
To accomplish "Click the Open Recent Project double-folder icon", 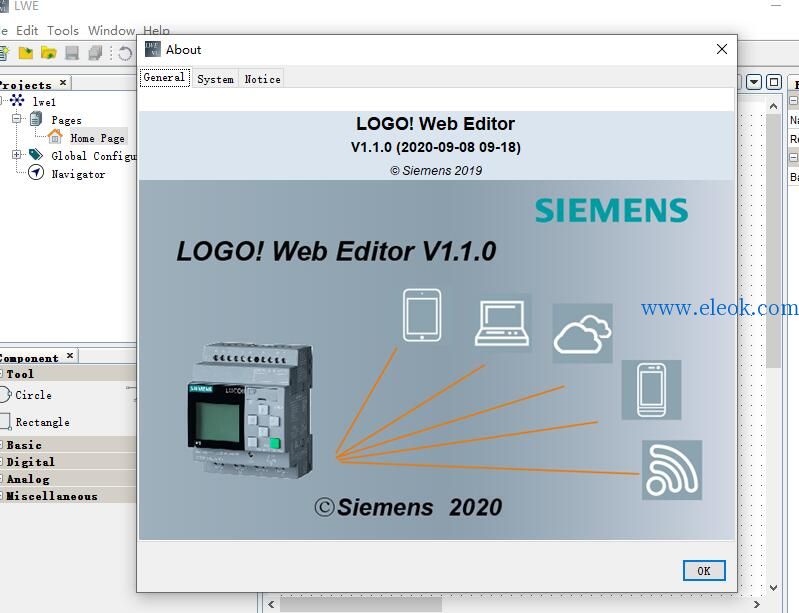I will pyautogui.click(x=49, y=52).
